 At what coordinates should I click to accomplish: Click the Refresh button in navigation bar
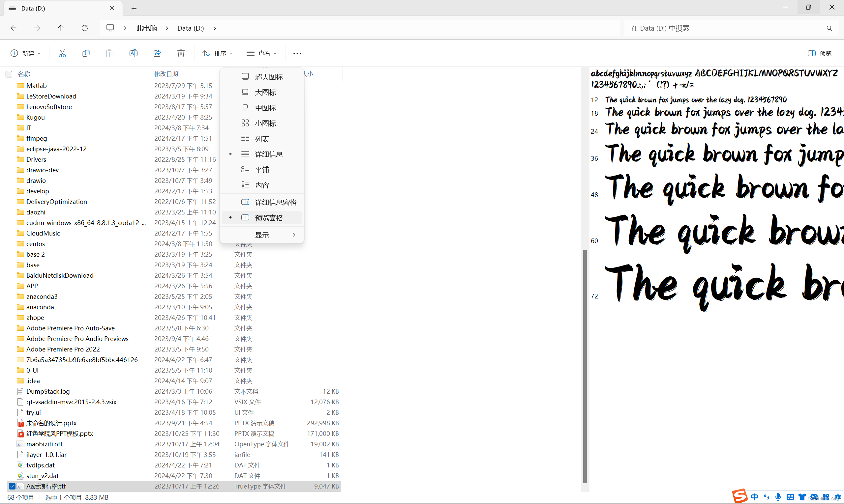[85, 28]
